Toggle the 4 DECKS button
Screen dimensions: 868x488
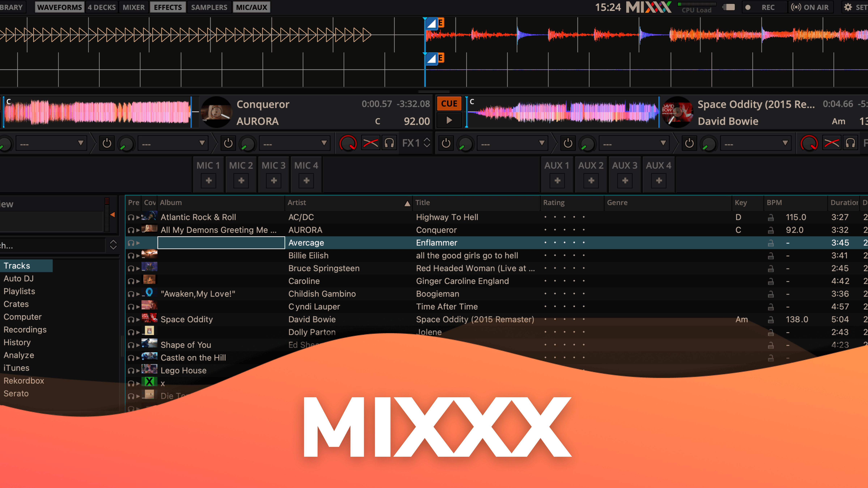tap(102, 7)
